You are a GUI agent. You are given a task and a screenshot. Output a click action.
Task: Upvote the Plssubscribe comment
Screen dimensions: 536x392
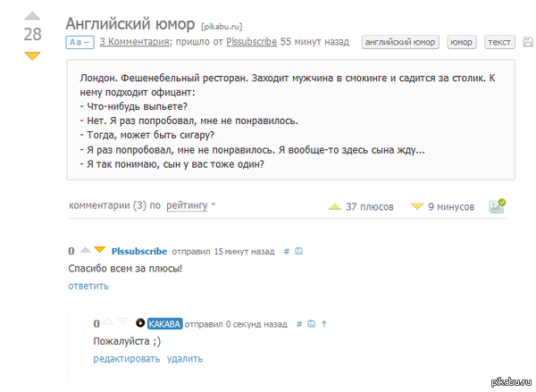click(x=85, y=250)
